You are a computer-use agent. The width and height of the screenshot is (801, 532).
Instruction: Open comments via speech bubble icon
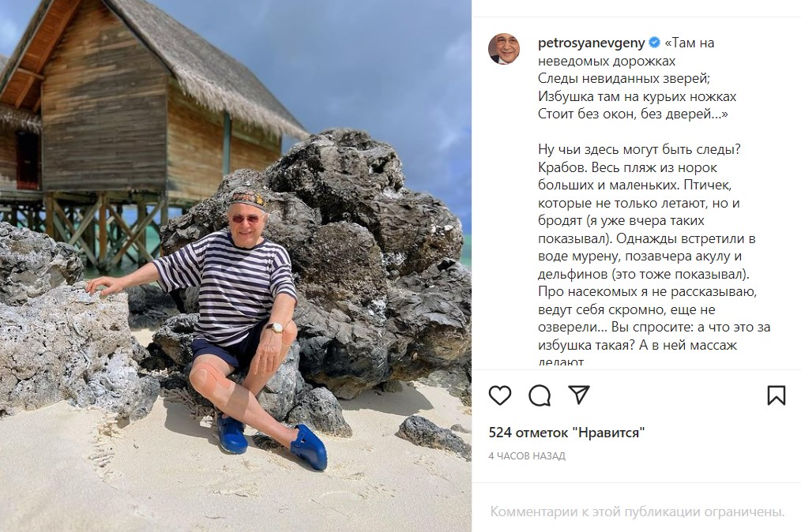540,395
